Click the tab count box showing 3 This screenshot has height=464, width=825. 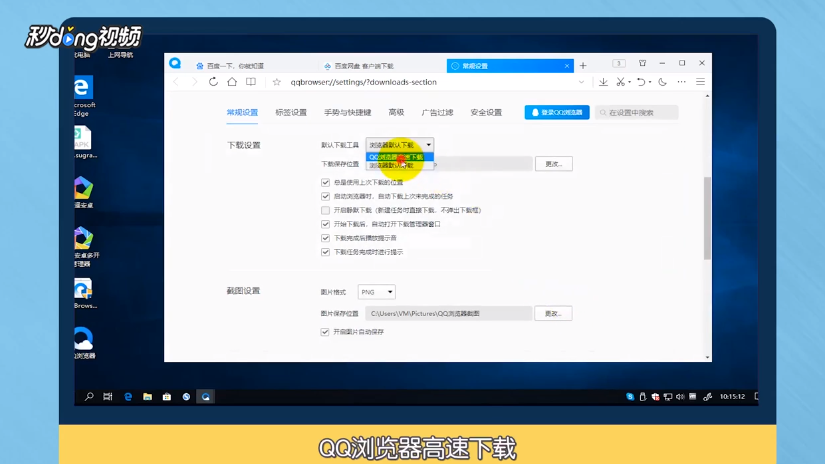point(619,63)
